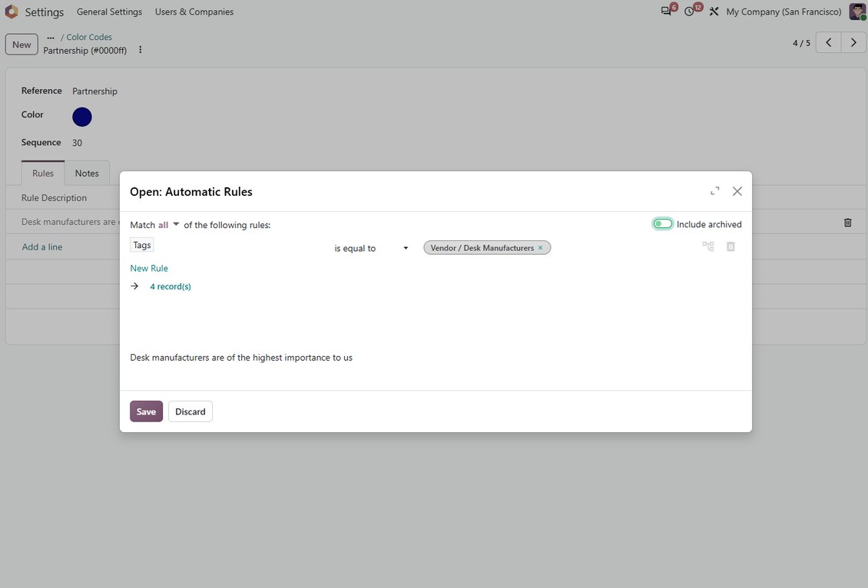Add a New Rule to the domain

(149, 268)
